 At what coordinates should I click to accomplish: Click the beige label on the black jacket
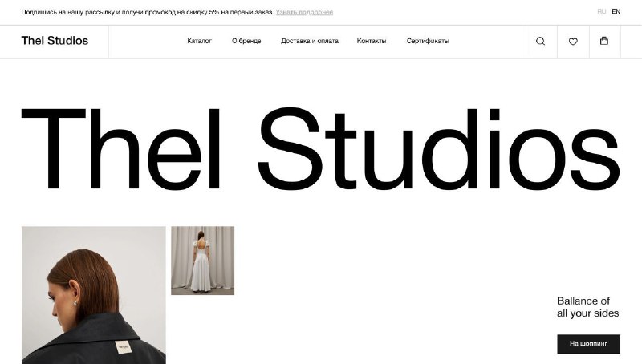click(x=124, y=347)
